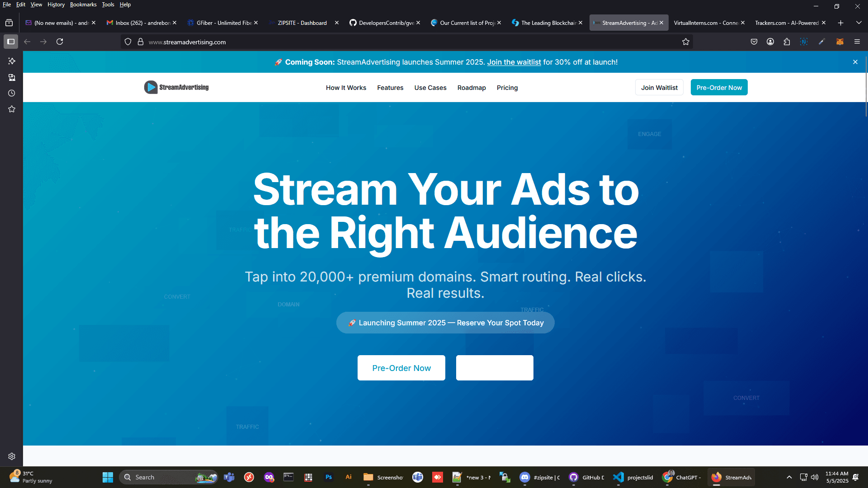The image size is (868, 488).
Task: Open the Firefox application menu
Action: pos(857,42)
